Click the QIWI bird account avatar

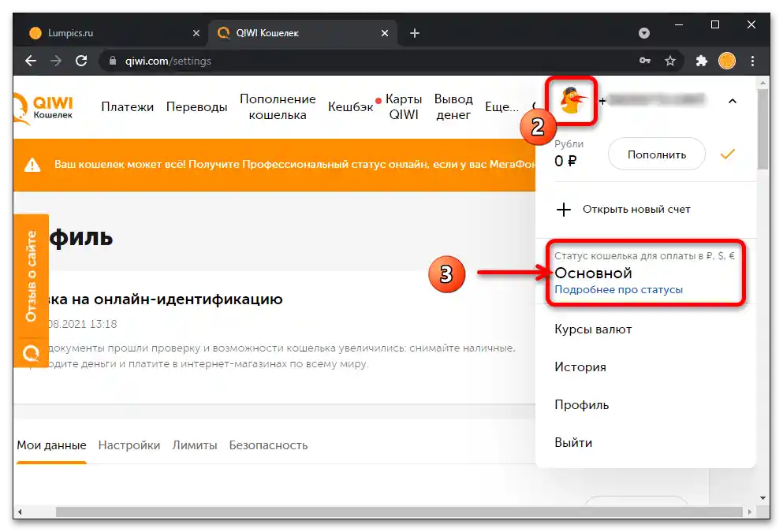(x=572, y=101)
